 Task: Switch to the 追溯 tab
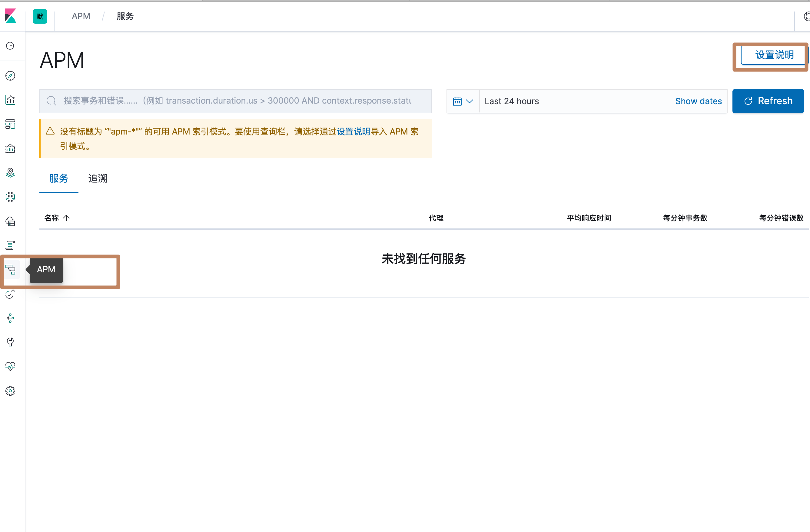(x=98, y=178)
